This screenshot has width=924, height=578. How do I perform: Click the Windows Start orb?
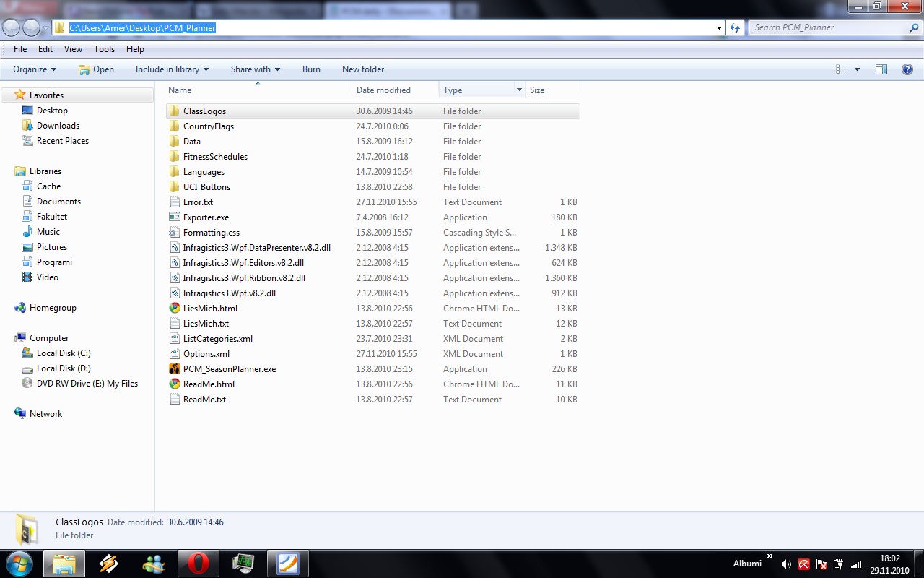(19, 564)
